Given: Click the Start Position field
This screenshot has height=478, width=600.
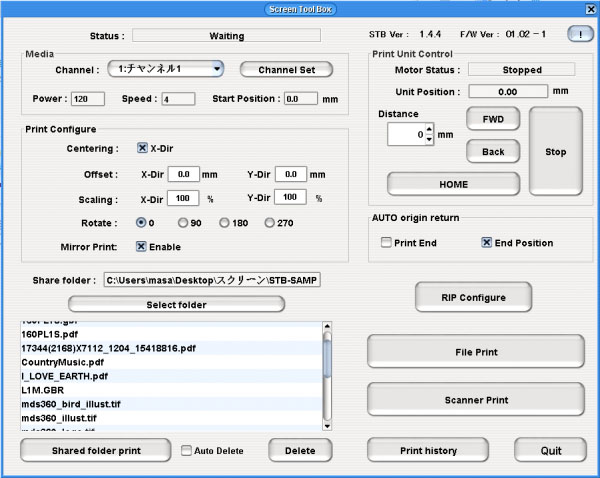Looking at the screenshot, I should pos(301,99).
